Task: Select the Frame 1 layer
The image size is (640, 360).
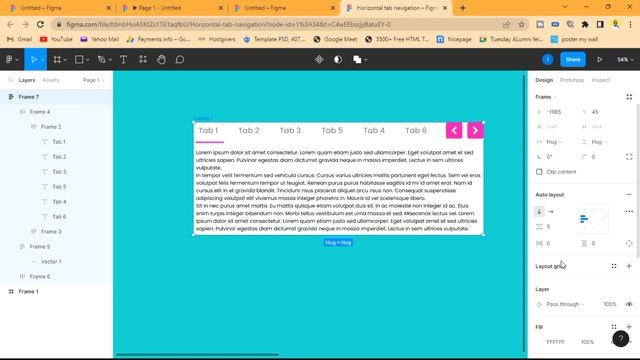Action: (56, 291)
